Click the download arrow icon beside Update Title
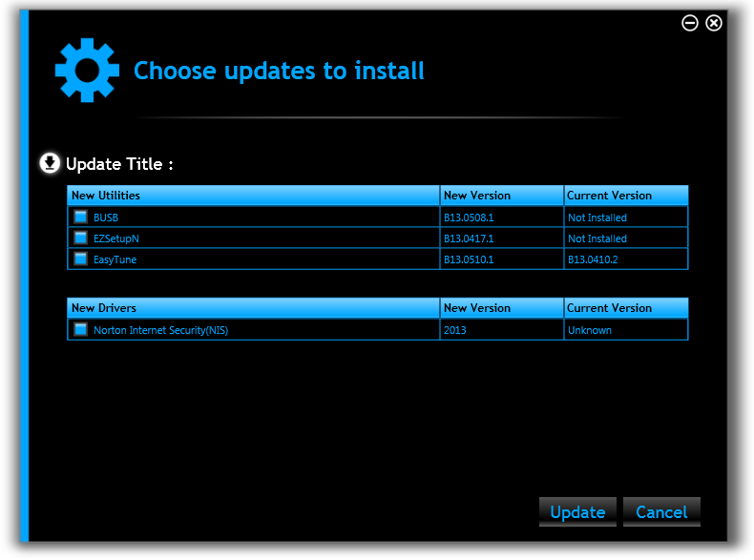This screenshot has height=560, width=754. point(50,163)
